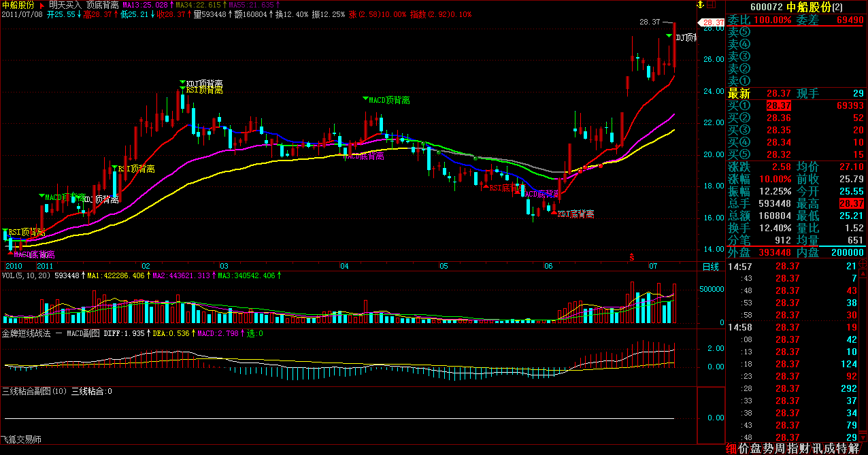Image resolution: width=868 pixels, height=455 pixels.
Task: Click the 买② price 28.36 row
Action: click(797, 118)
